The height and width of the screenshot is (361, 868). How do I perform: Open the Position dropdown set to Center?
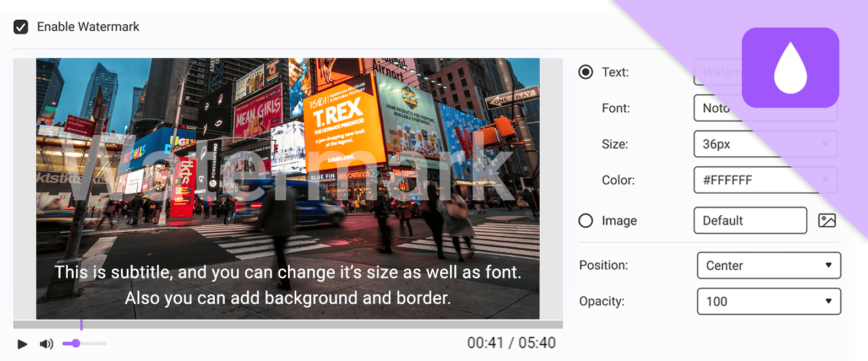pos(769,265)
